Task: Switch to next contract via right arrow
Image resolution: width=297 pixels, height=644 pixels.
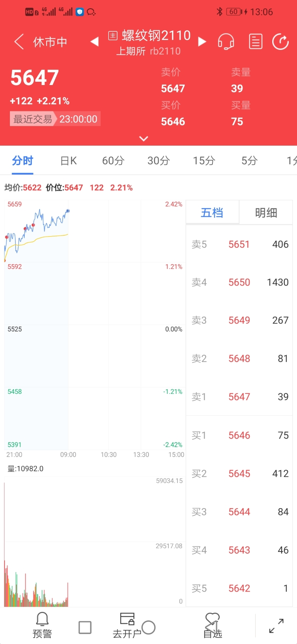Action: (x=200, y=41)
